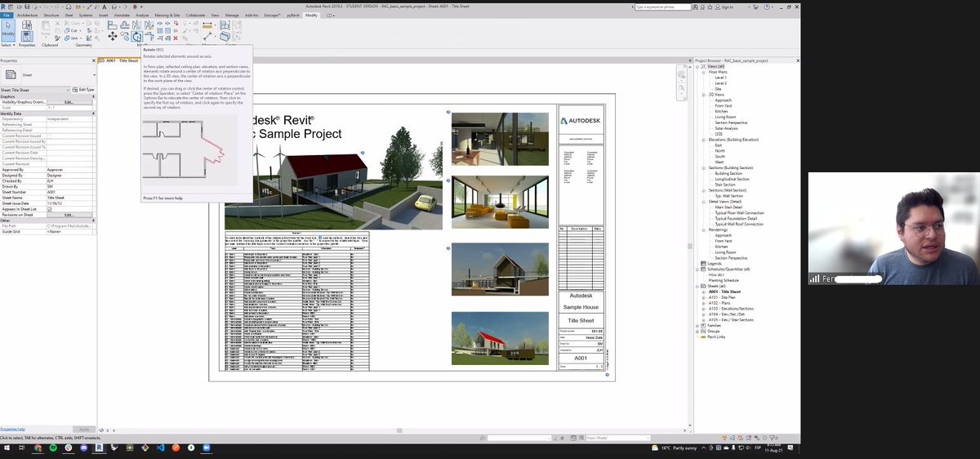Select the Modify arrow tool
Viewport: 980px width, 459px height.
tap(8, 29)
